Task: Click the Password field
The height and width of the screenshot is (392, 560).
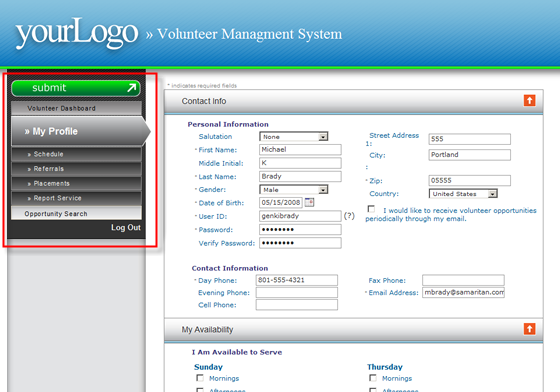Action: click(300, 229)
